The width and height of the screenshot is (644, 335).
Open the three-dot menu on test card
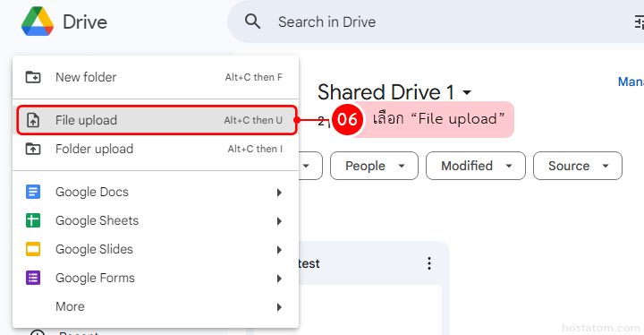click(429, 263)
